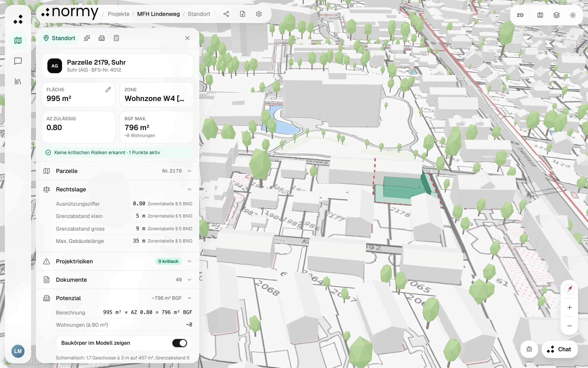Click the 0 kritisch badge
Screen dimensions: 588x368
click(x=168, y=261)
